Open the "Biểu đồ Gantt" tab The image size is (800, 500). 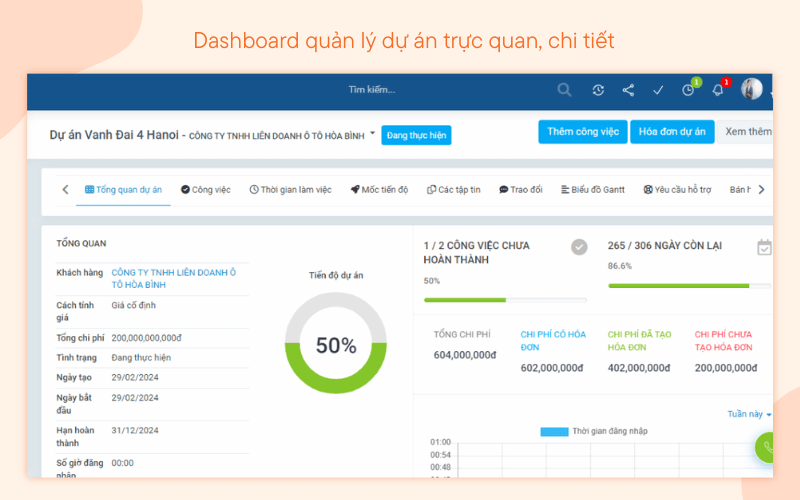tap(593, 190)
